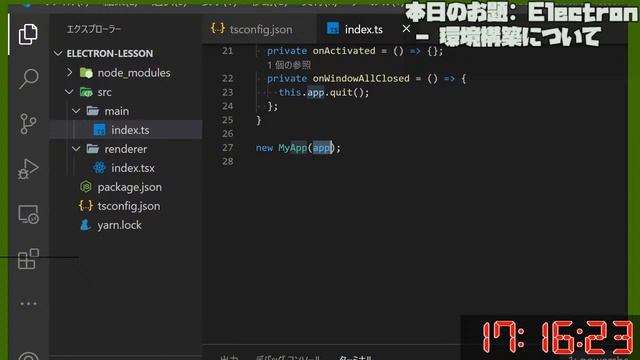This screenshot has width=640, height=360.
Task: Click the main folder icon
Action: [93, 111]
